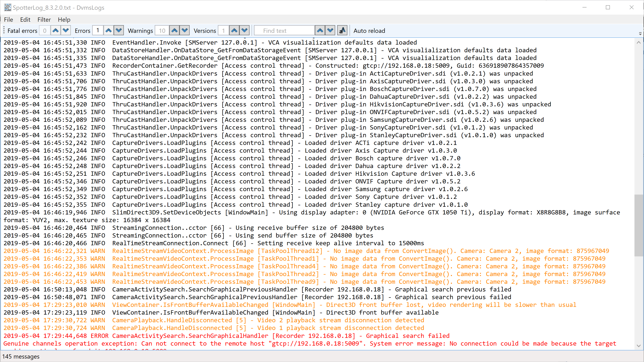Find previous text match arrow
644x362 pixels.
320,30
